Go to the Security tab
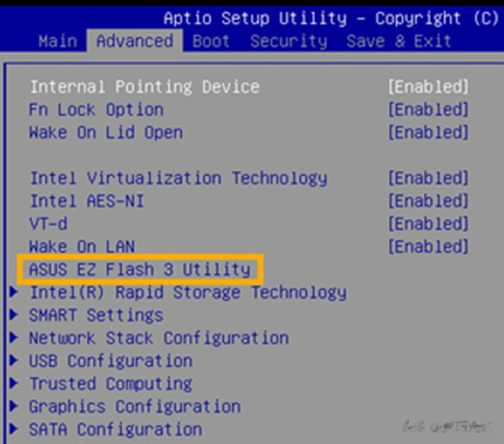 pyautogui.click(x=288, y=41)
